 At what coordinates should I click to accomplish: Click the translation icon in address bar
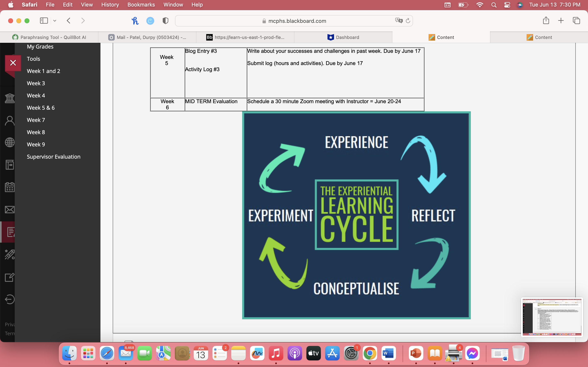pos(399,21)
